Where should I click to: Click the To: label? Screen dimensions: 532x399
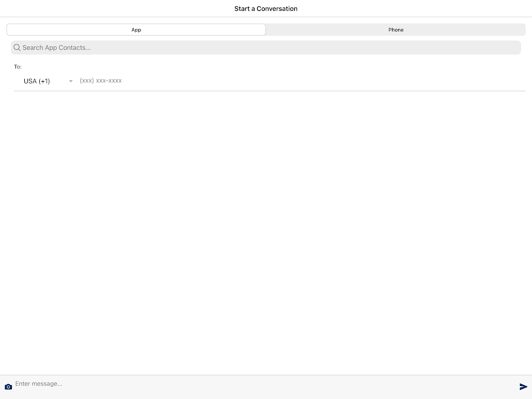(x=17, y=66)
